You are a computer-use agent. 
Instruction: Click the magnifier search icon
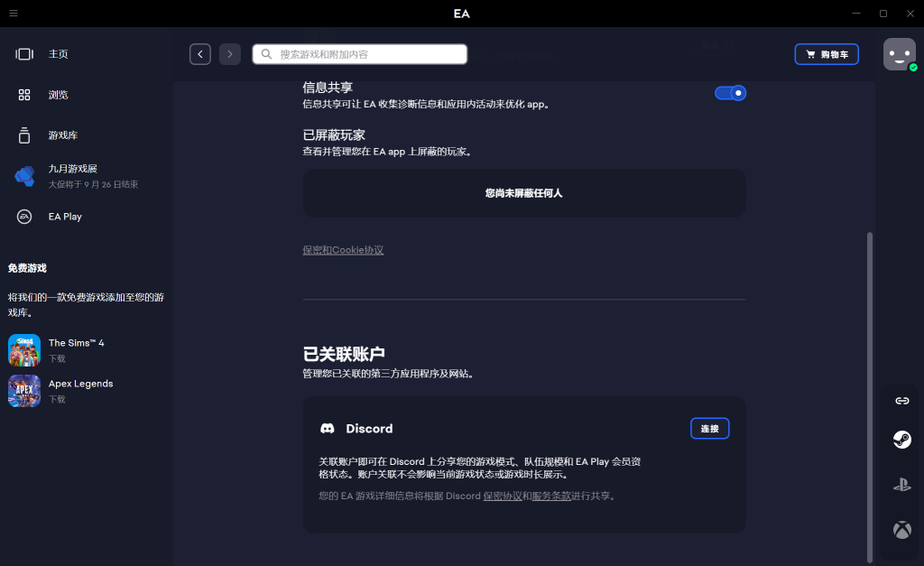pos(266,54)
